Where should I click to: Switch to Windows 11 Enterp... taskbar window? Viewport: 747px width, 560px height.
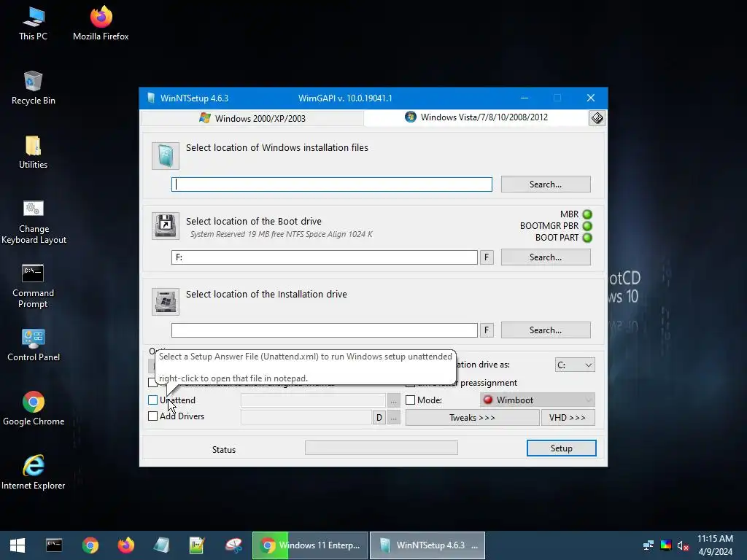[x=310, y=545]
